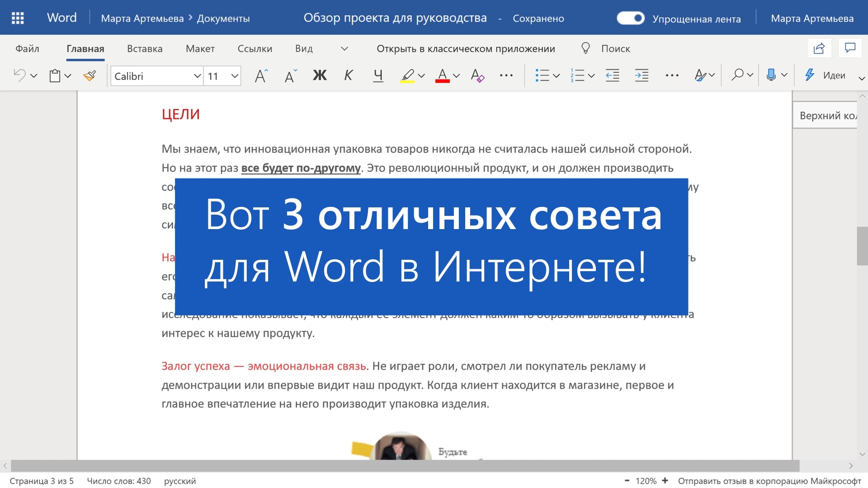Switch to the Вставка tab

(145, 48)
